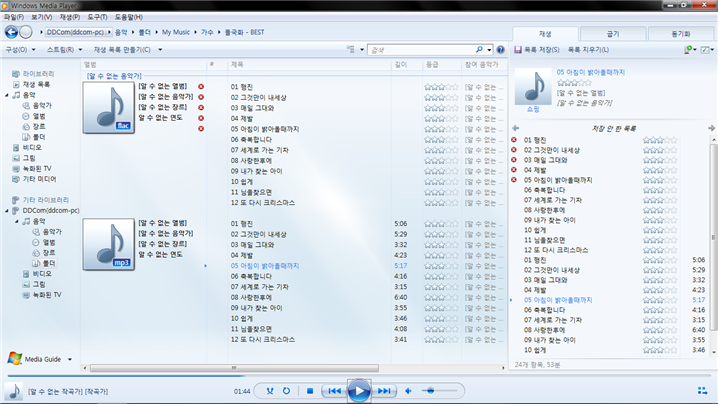Mute the speaker volume

(410, 390)
